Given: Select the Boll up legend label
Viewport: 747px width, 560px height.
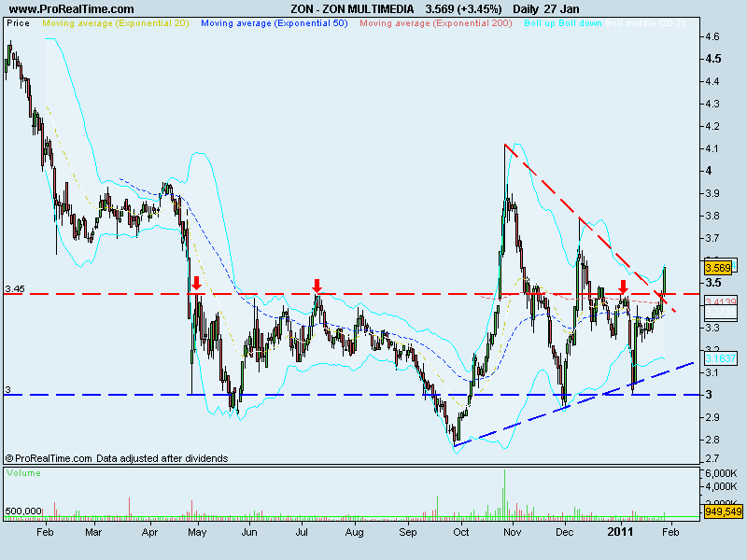Looking at the screenshot, I should click(540, 23).
